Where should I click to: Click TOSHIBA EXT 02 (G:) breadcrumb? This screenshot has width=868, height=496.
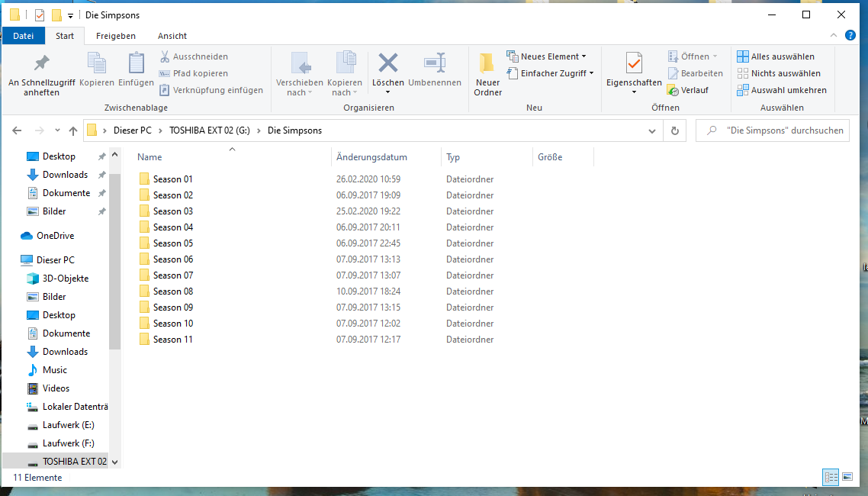pos(209,130)
